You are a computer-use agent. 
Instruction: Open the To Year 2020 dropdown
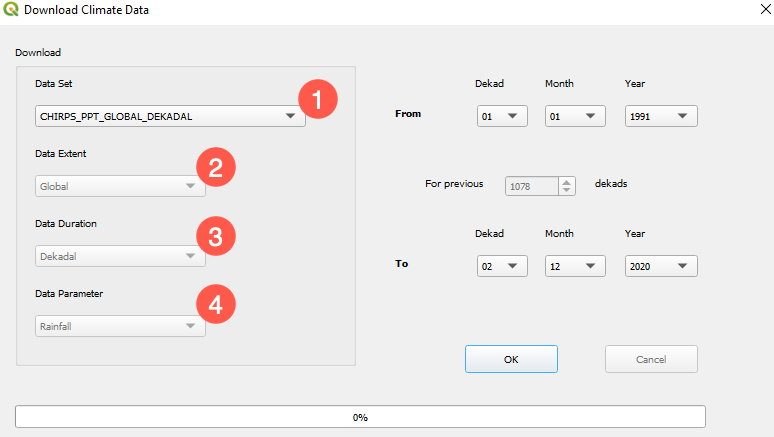coord(660,266)
